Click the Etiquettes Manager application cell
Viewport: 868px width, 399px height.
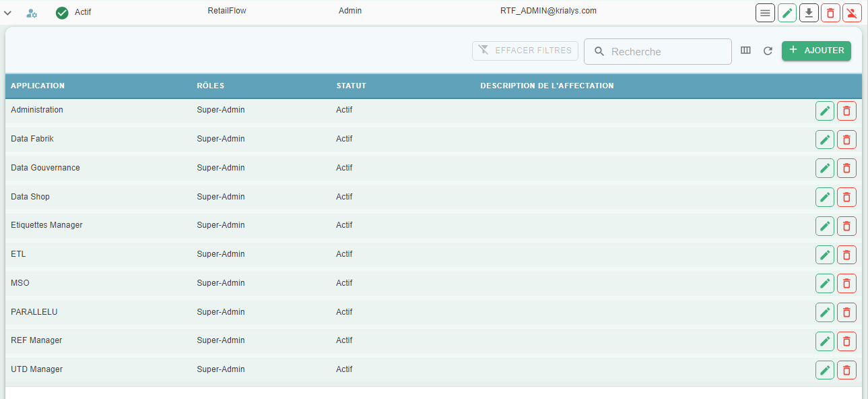(46, 225)
